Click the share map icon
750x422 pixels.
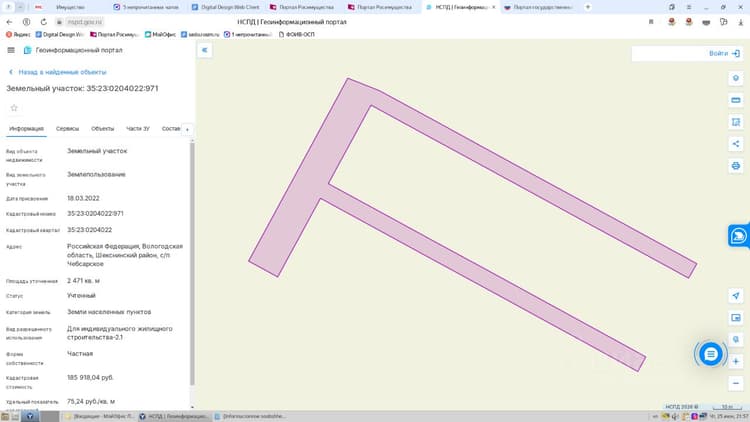736,144
